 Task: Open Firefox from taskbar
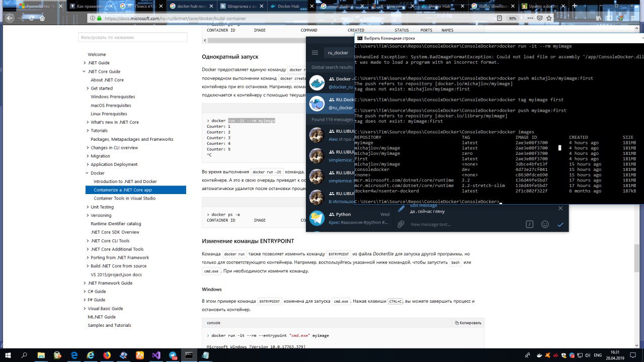[107, 355]
